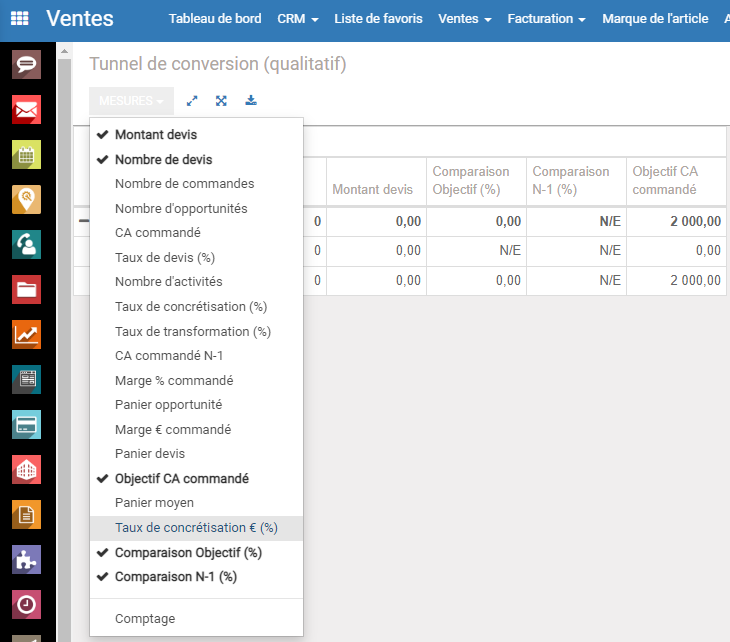The height and width of the screenshot is (642, 730).
Task: Enable Taux de concrétisation € (%) measure
Action: [x=196, y=527]
